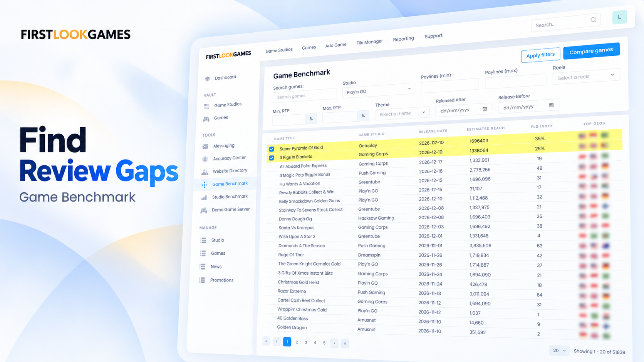The image size is (644, 362).
Task: Click the Studio list icon under Manage
Action: 203,240
